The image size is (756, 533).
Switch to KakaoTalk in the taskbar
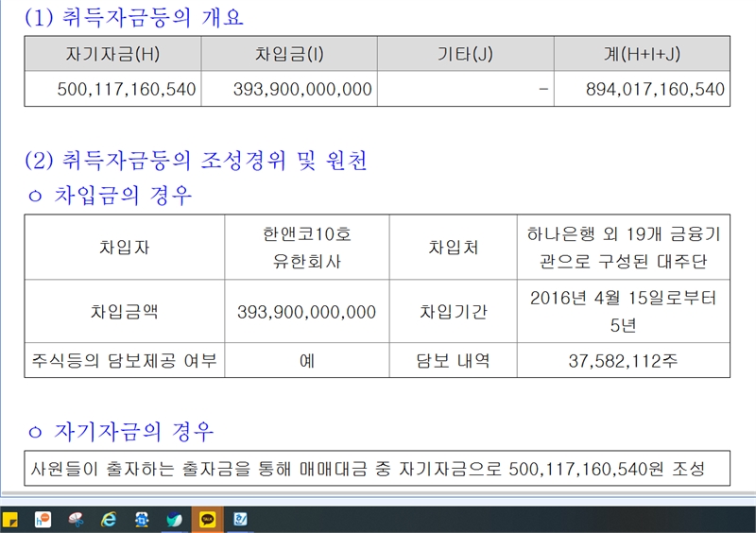[x=207, y=519]
